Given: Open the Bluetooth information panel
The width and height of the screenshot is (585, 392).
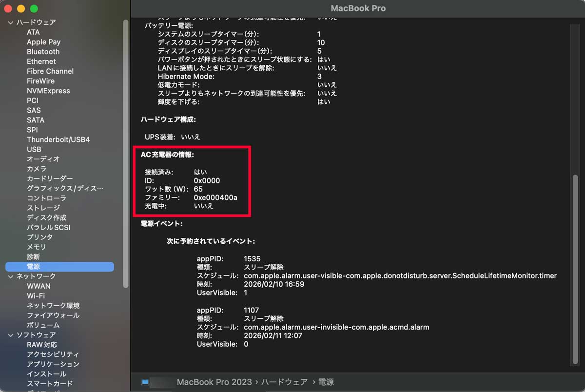Looking at the screenshot, I should pyautogui.click(x=43, y=52).
